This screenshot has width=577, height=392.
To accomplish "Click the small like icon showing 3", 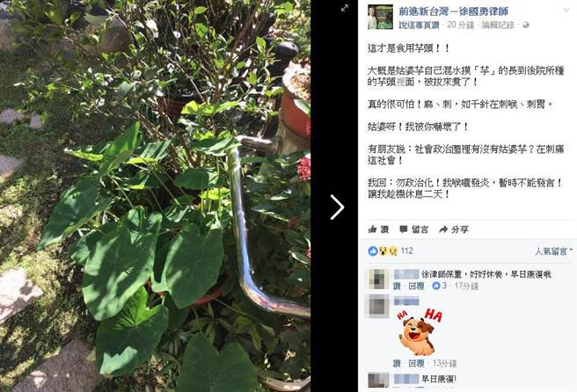I will [x=436, y=286].
